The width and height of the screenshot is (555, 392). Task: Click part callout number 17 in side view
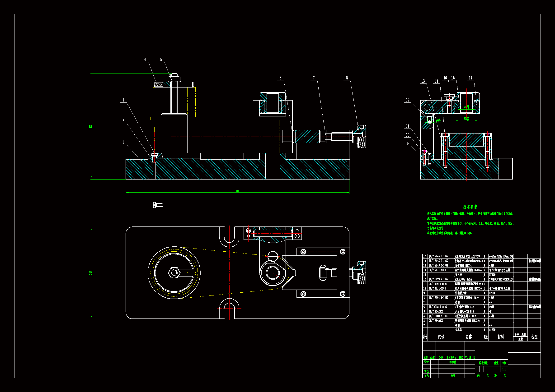pos(470,78)
